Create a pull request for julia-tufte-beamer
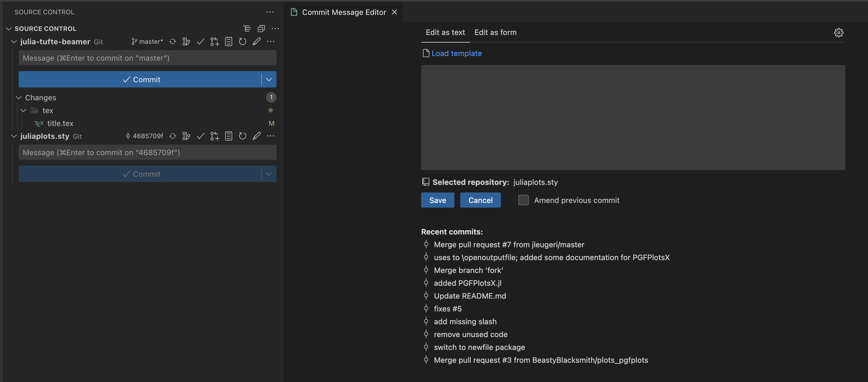 (214, 41)
